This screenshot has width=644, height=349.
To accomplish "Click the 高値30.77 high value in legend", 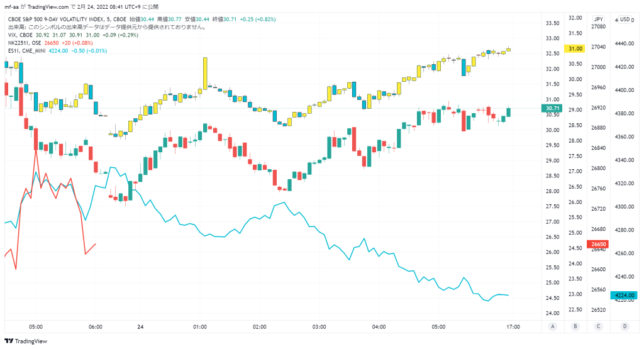I will tap(169, 19).
